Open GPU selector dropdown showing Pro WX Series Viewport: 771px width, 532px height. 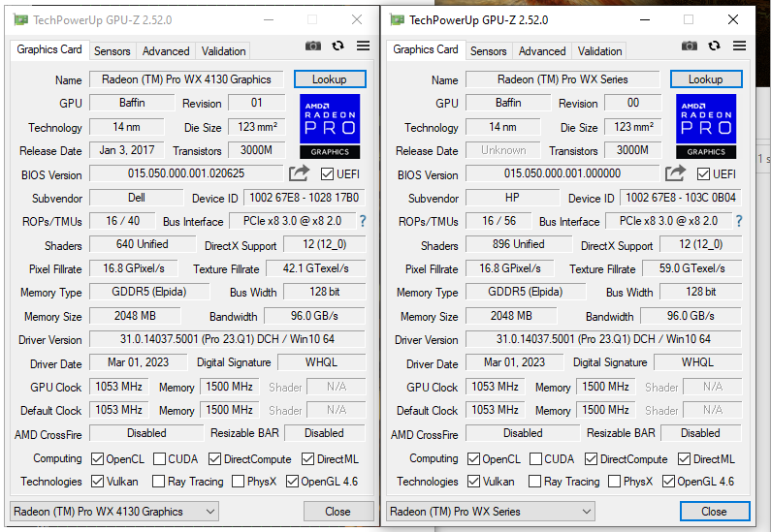[490, 512]
